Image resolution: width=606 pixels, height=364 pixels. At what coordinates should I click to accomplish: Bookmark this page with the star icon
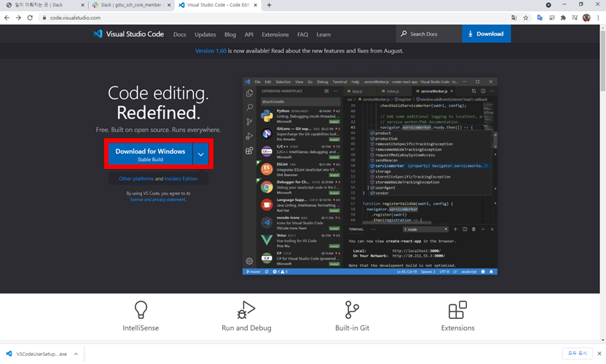pyautogui.click(x=526, y=17)
